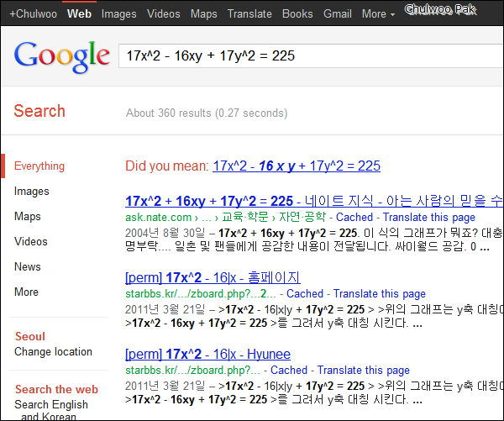Translate this page for 홈페이지 result

click(x=380, y=293)
